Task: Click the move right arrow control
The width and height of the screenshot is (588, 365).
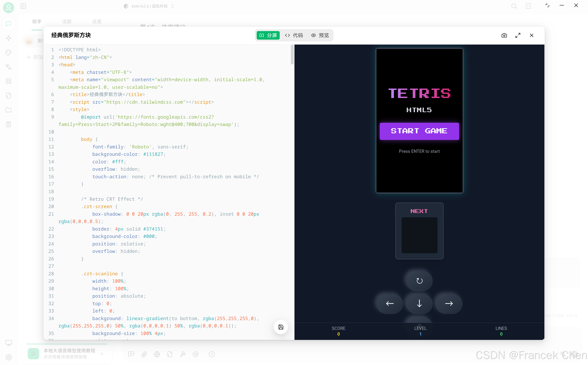Action: tap(449, 304)
